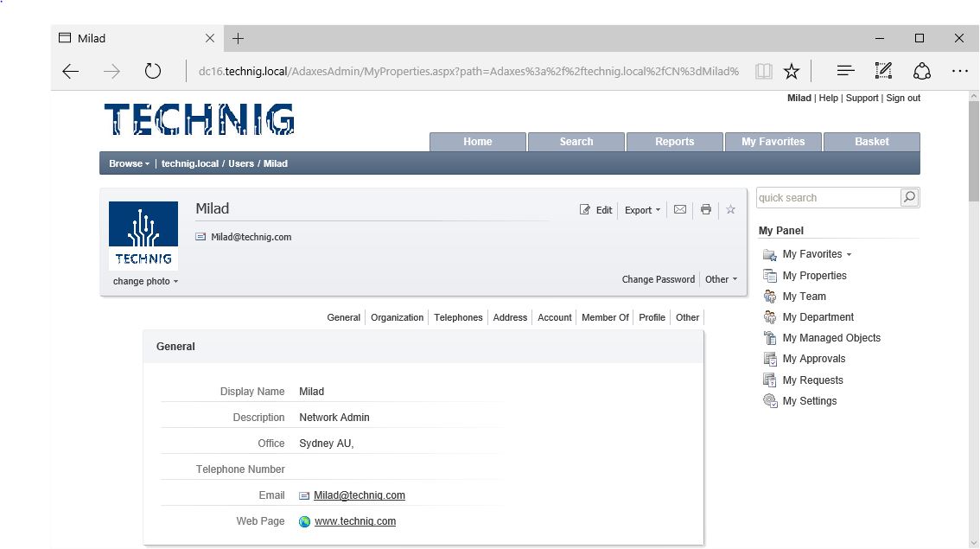This screenshot has height=549, width=980.
Task: Click the browser back arrow
Action: click(x=71, y=71)
